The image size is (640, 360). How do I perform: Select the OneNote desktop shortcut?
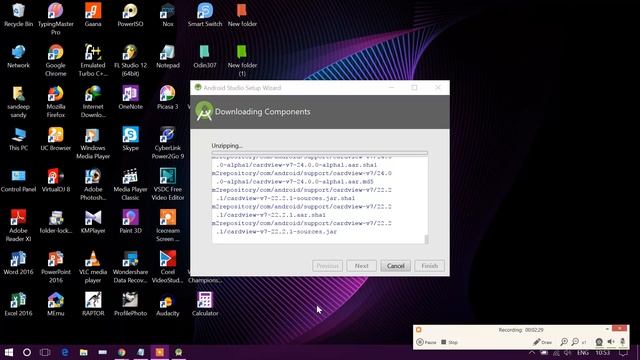[x=130, y=98]
